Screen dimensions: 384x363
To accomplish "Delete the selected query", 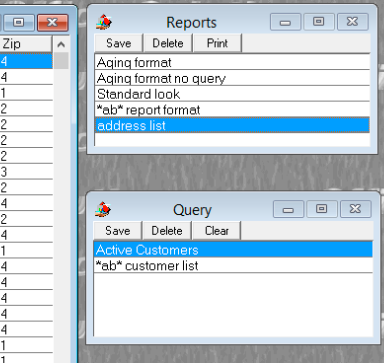I will tap(167, 231).
